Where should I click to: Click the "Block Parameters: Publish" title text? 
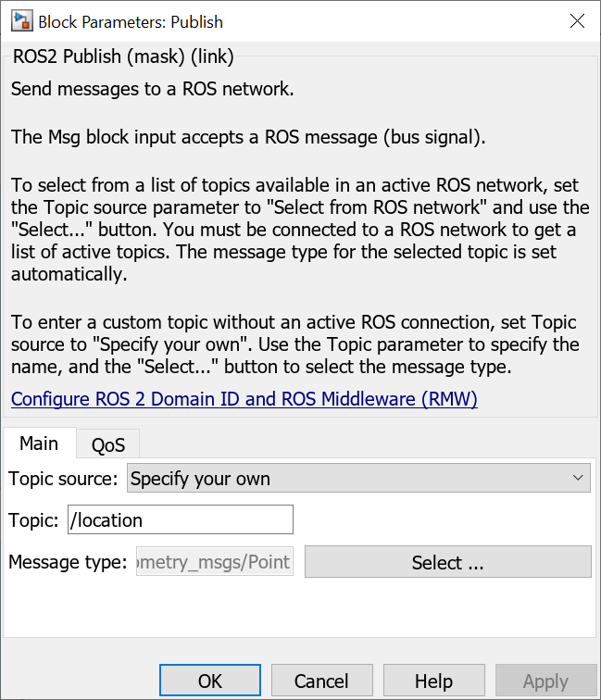click(131, 21)
